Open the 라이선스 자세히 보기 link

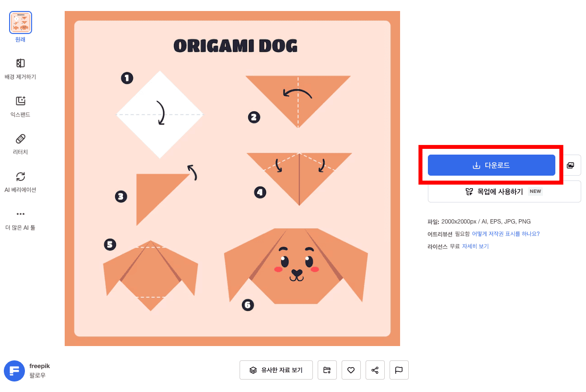(x=475, y=246)
